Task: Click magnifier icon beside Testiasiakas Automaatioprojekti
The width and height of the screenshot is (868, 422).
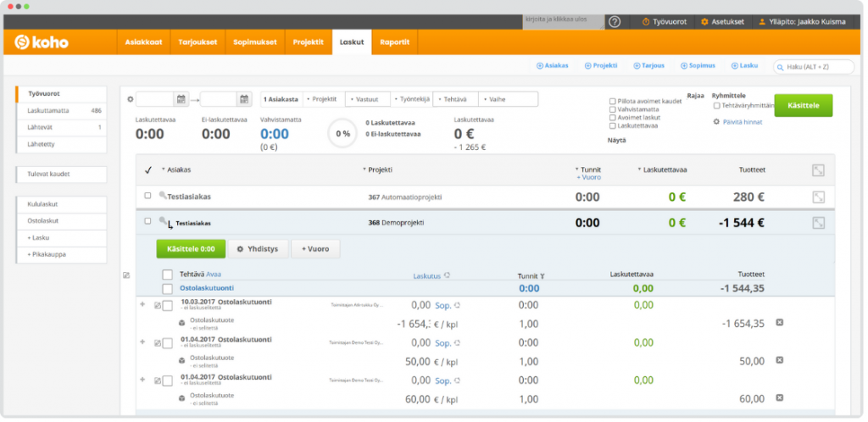Action: click(x=163, y=195)
